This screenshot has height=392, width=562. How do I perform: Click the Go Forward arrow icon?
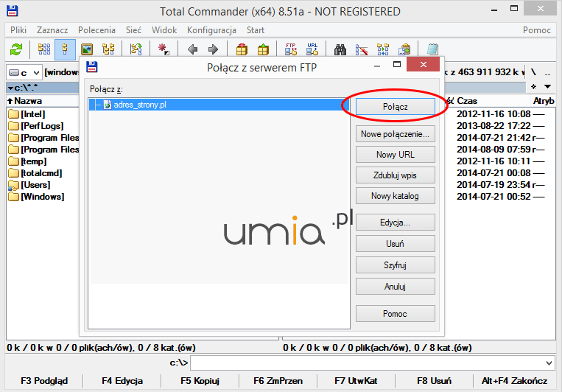[213, 49]
